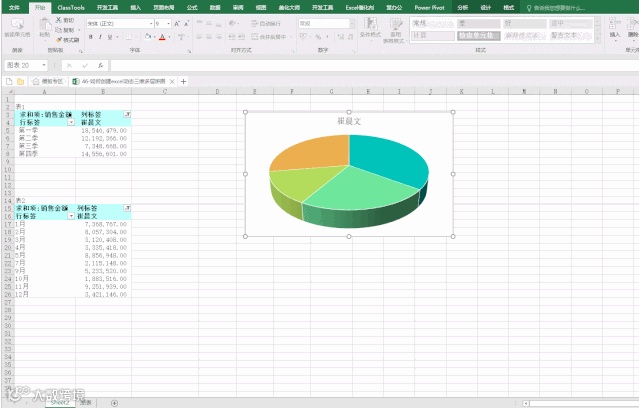
Task: Switch to the 公式 (Formulas) ribbon tab
Action: click(x=192, y=7)
